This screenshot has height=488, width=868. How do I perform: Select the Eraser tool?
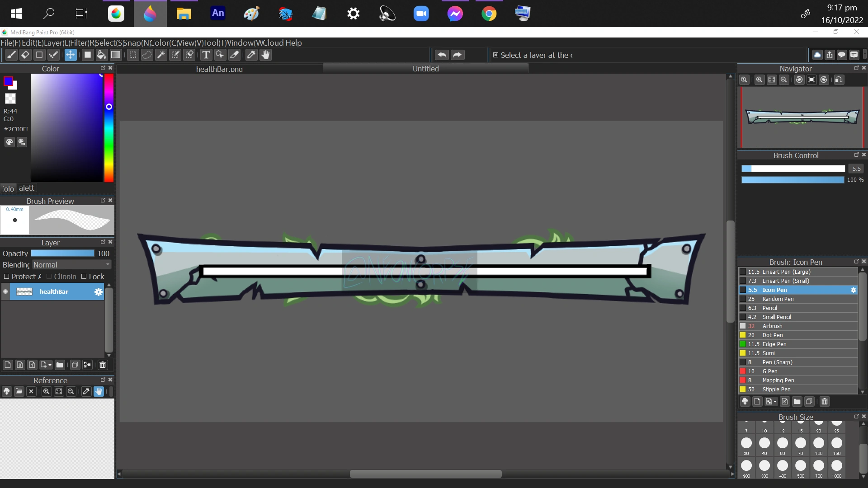25,55
